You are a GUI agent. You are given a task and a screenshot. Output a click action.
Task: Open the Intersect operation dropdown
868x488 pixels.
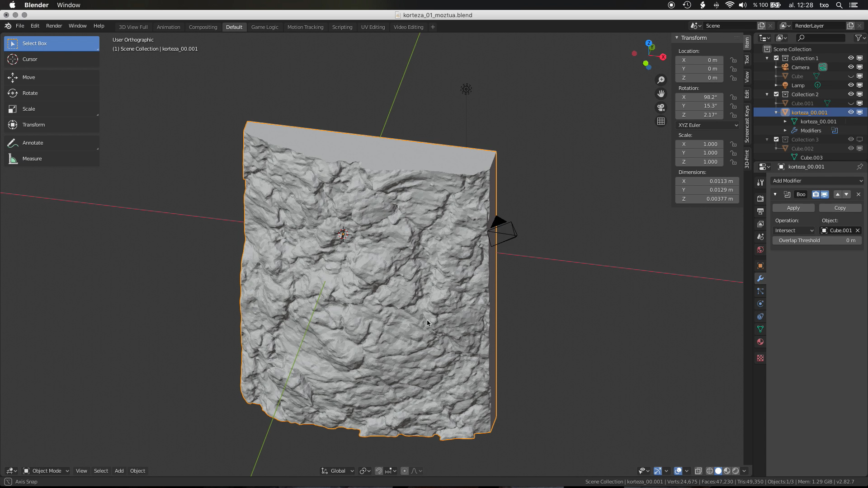pos(794,230)
